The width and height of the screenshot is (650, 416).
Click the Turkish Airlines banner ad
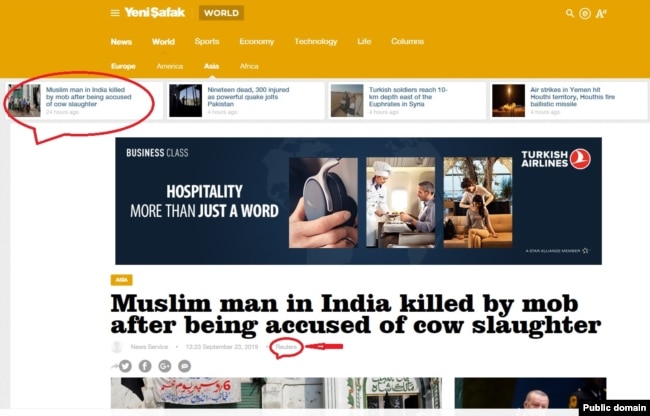coord(359,201)
